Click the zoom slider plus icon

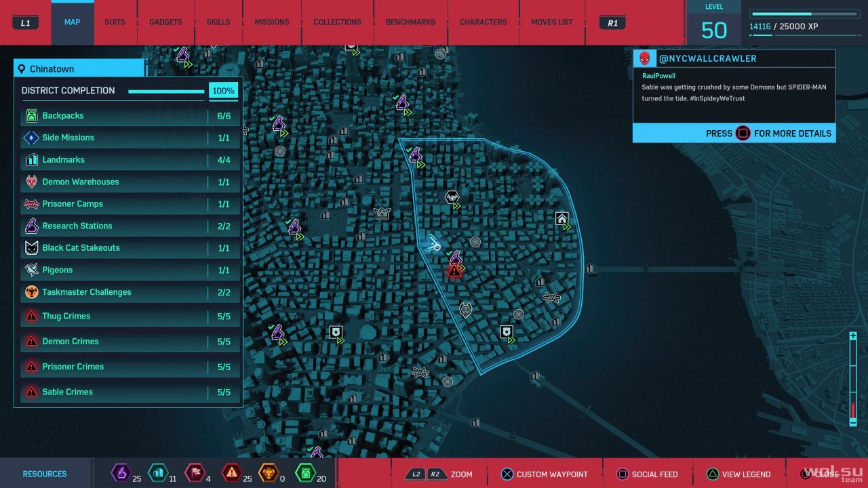point(853,336)
